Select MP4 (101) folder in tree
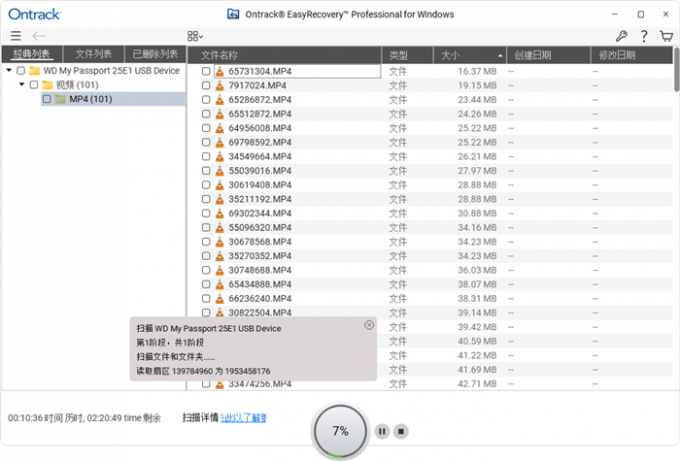This screenshot has height=461, width=680. pos(91,99)
